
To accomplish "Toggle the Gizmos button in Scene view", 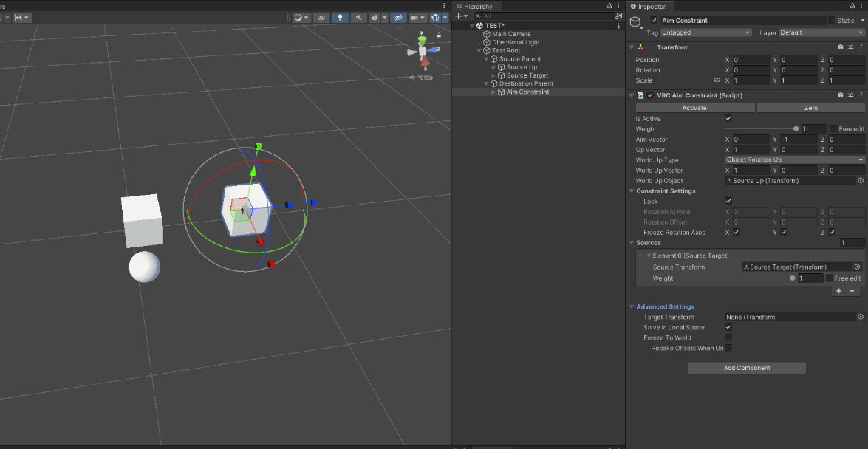I will (435, 18).
